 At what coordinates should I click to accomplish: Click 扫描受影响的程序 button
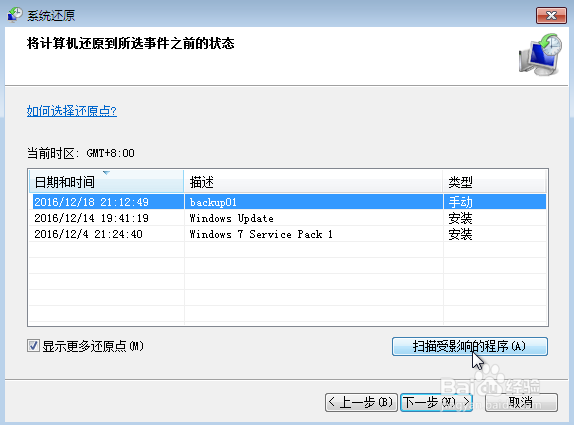pos(470,346)
